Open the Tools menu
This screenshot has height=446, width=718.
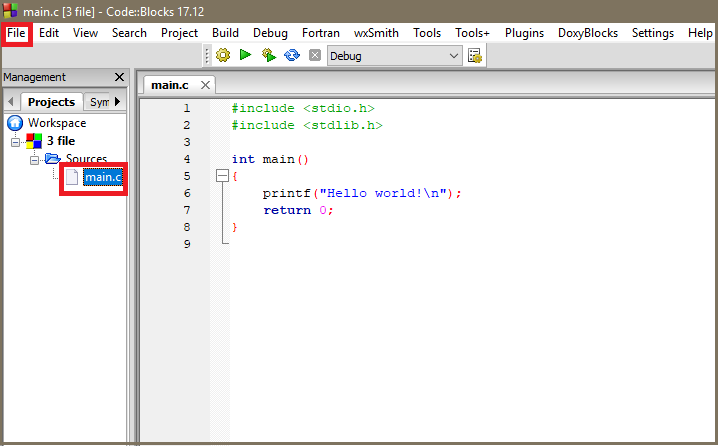point(427,33)
